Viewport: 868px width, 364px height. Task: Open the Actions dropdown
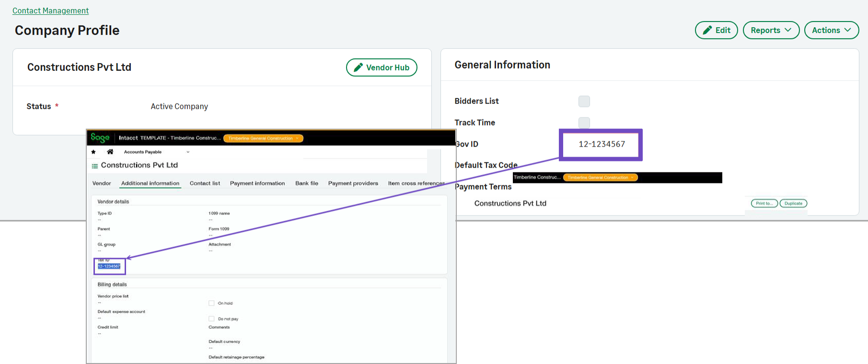[832, 30]
